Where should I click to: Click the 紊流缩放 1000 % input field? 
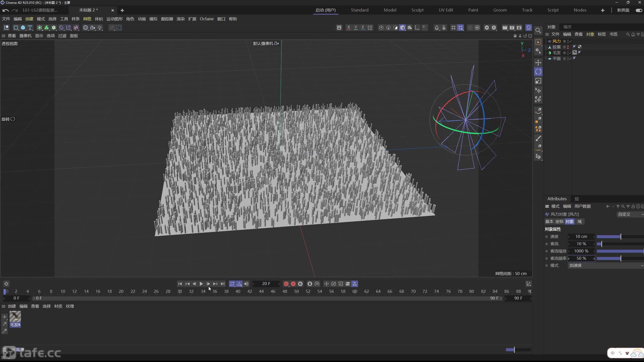click(581, 251)
